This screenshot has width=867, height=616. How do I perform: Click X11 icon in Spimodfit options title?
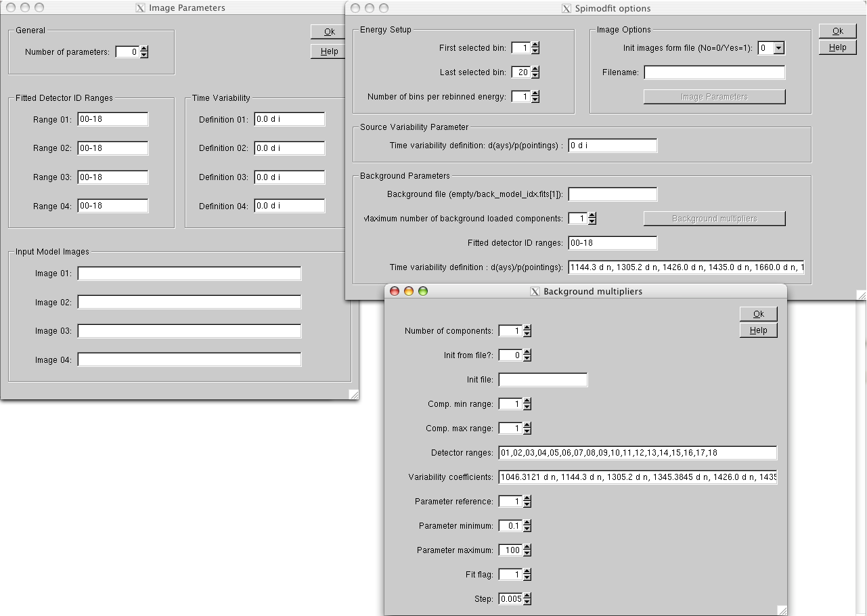click(x=566, y=8)
